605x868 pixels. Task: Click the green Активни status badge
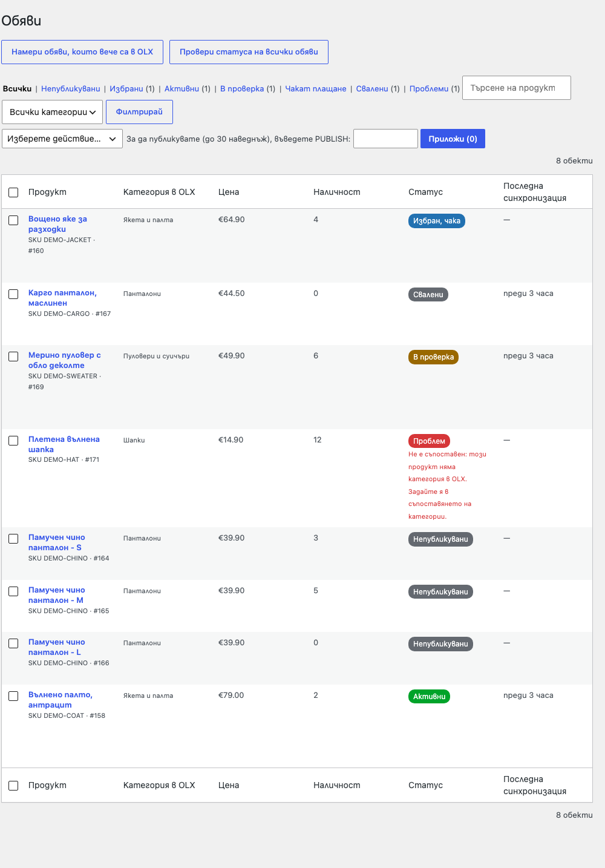coord(429,697)
